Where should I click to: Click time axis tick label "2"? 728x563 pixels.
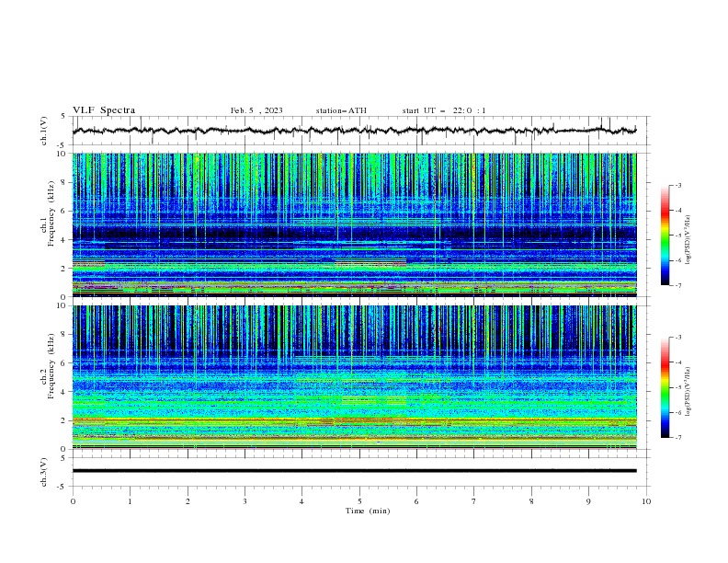[x=188, y=501]
